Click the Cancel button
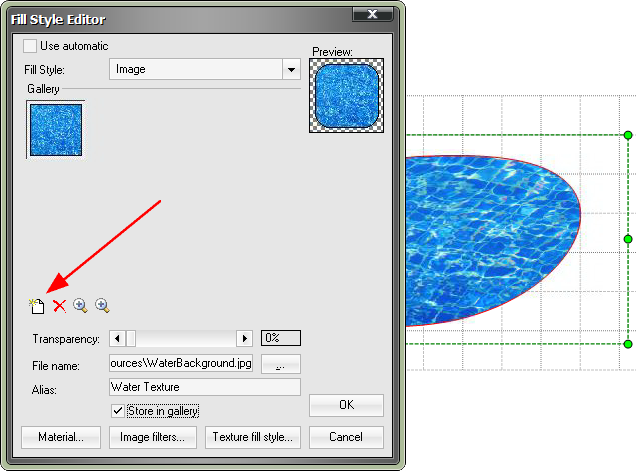Screen dimensions: 636x471 coord(346,437)
